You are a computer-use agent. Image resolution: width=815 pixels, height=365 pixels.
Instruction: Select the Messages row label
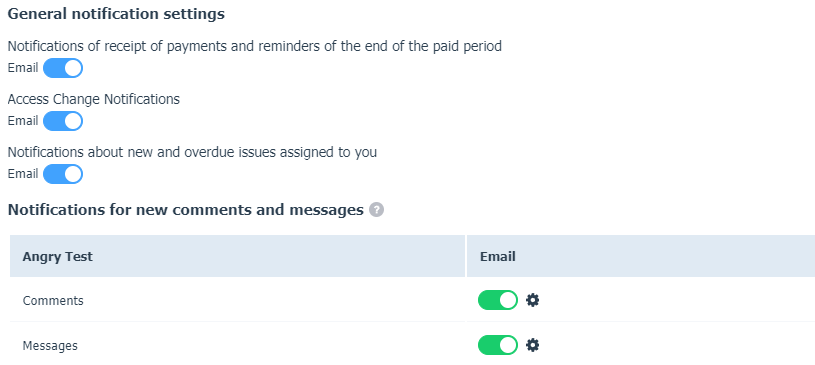pyautogui.click(x=50, y=346)
